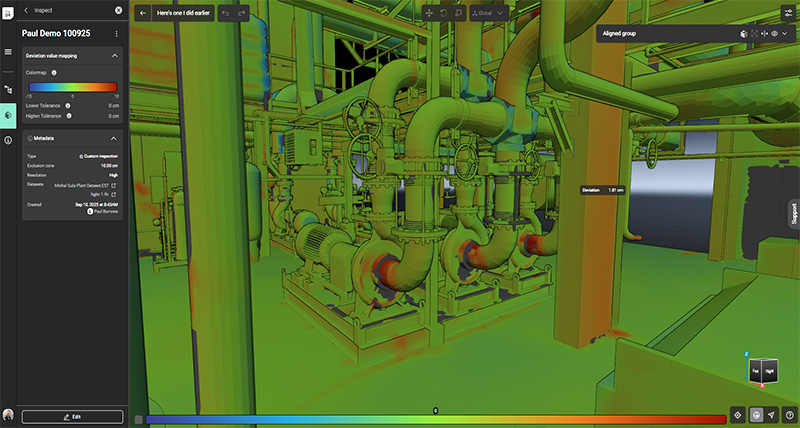Collapse the Metadata section

pos(114,138)
